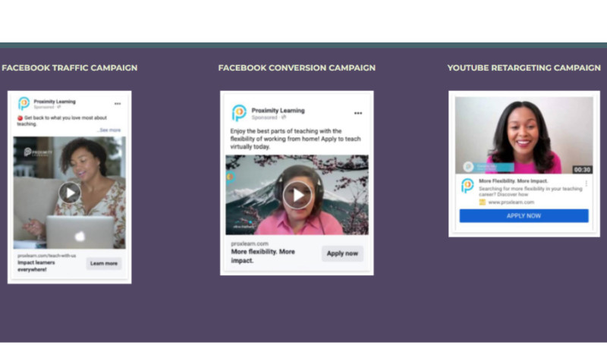Screen dimensions: 607x364
Task: Click the yellow Ad badge icon beside www.proxlearn.com
Action: coord(482,202)
